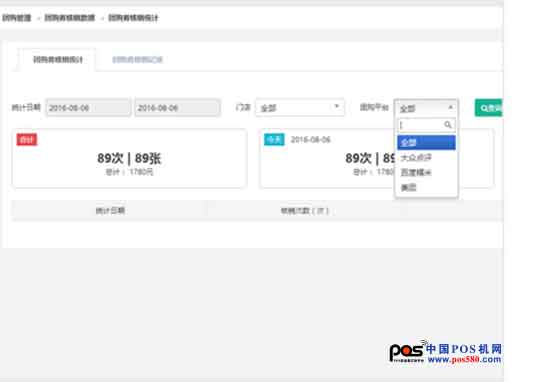Click the 统计日期 table column header
Viewport: 550px width, 382px height.
tap(110, 210)
